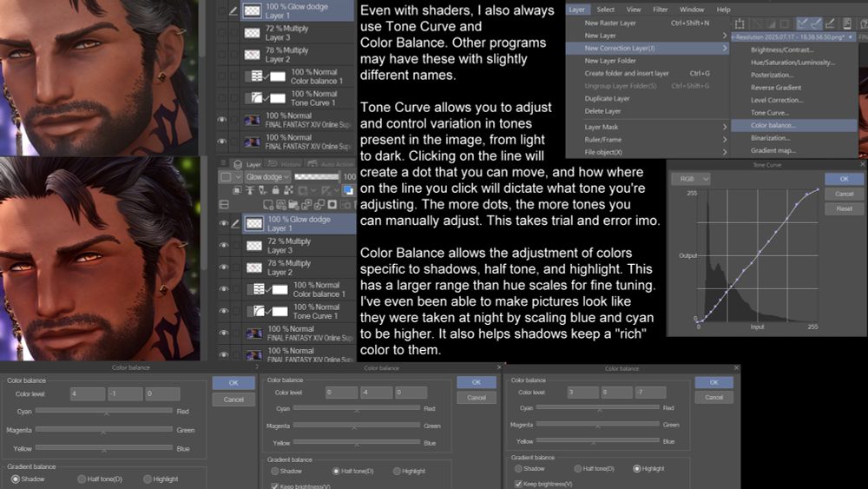Expand the File object submenu

pyautogui.click(x=725, y=152)
